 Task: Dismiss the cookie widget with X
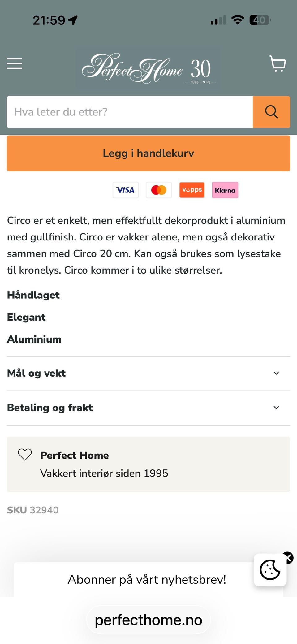[288, 558]
